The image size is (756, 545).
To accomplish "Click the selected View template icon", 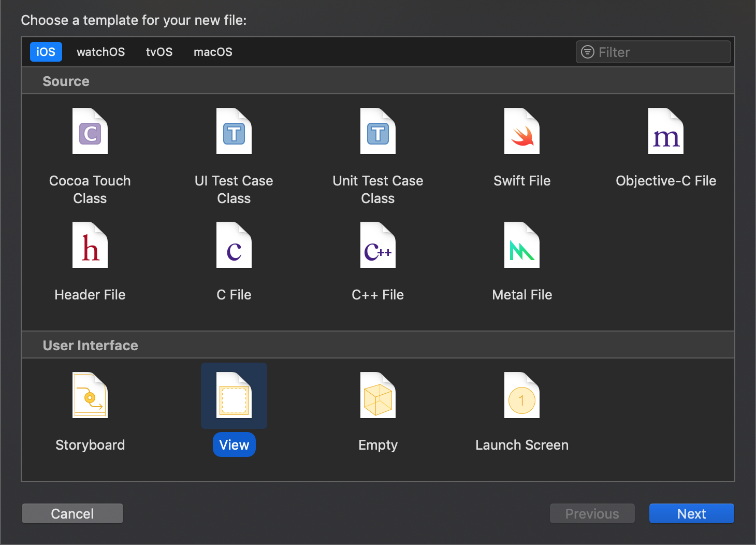I will pyautogui.click(x=234, y=395).
